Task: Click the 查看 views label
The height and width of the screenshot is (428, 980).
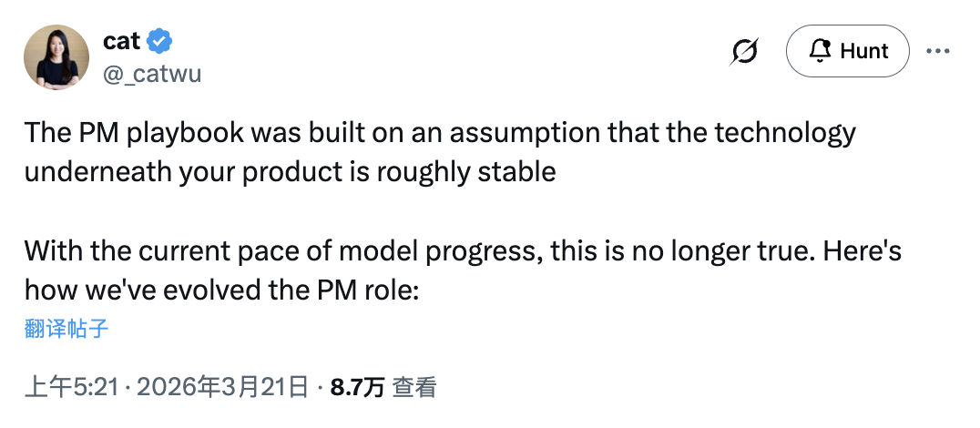Action: point(413,387)
